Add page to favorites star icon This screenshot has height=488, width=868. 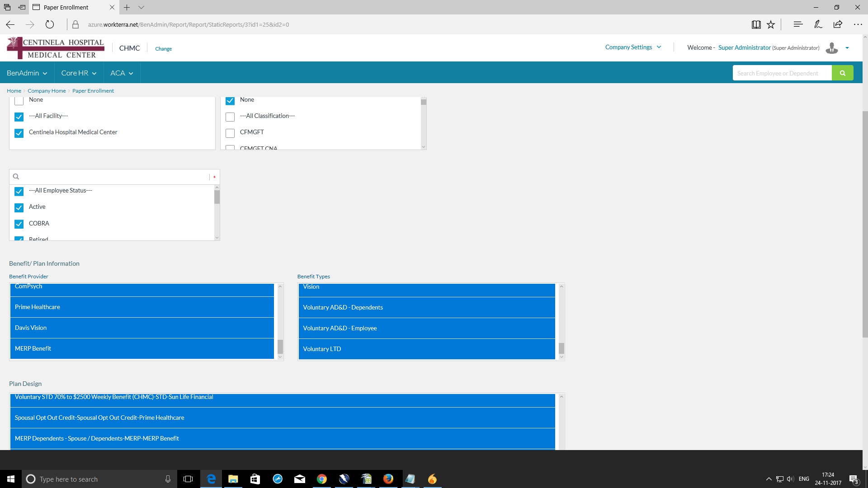pos(771,25)
